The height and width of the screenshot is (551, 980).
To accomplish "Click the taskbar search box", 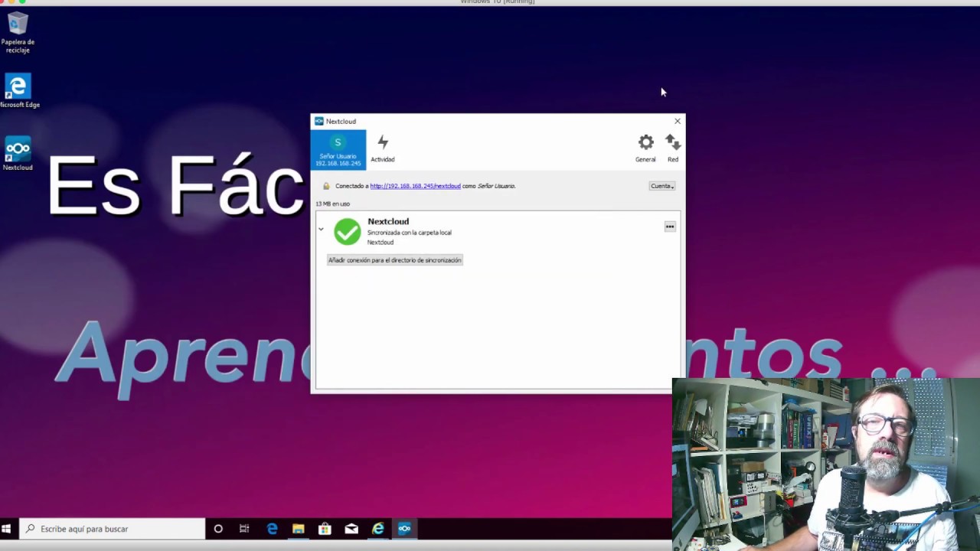I will click(113, 529).
